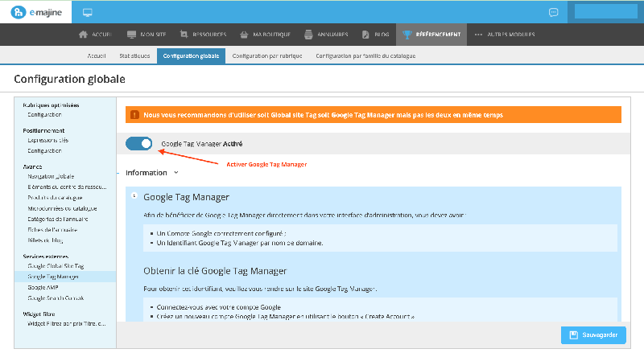This screenshot has height=353, width=644.
Task: Open Éléments du centre de ressources
Action: (x=67, y=187)
